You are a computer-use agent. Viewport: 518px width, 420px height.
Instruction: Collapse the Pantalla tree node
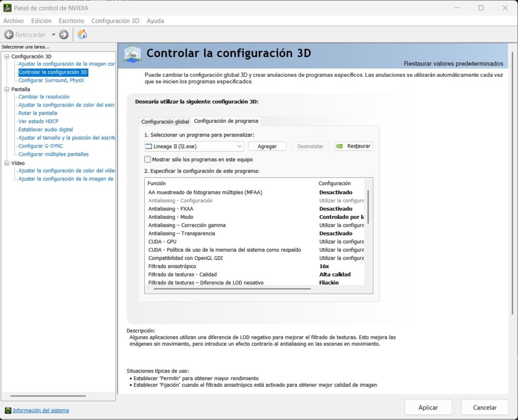click(x=7, y=89)
